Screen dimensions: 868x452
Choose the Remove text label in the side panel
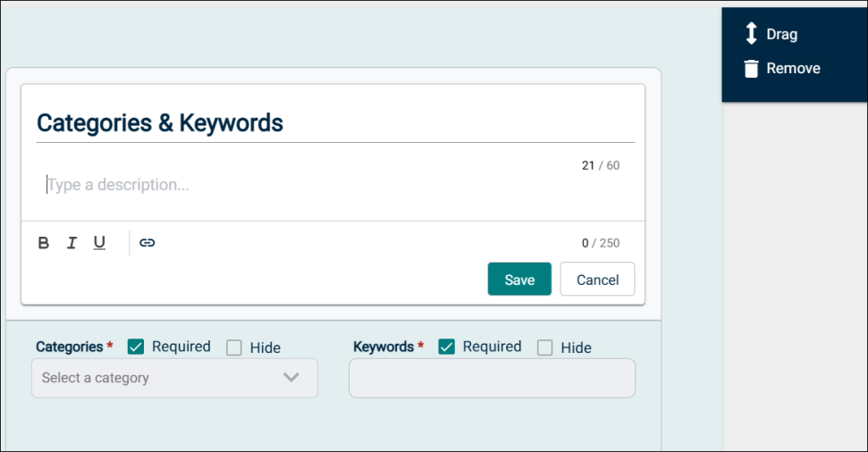[x=794, y=69]
